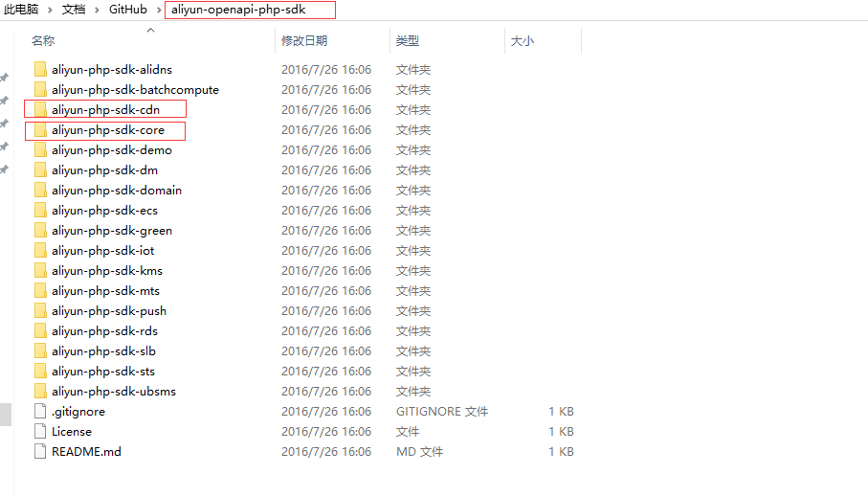Go to GitHub in the address bar
Viewport: 868px width, 497px height.
pos(128,10)
